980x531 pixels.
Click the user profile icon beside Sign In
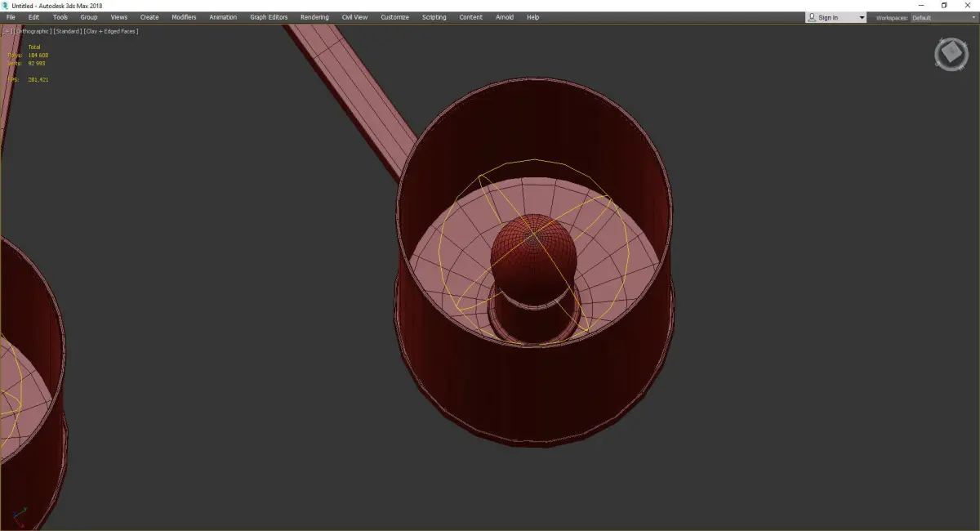tap(812, 17)
